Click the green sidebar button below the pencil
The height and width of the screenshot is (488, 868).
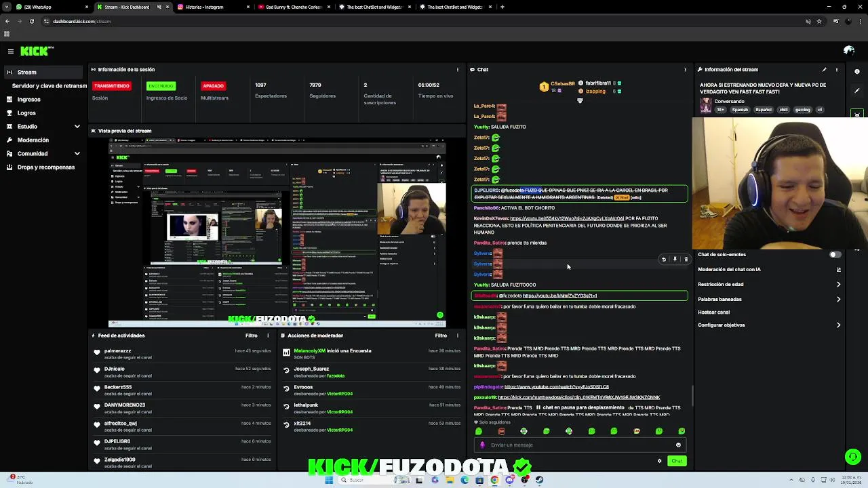click(857, 114)
